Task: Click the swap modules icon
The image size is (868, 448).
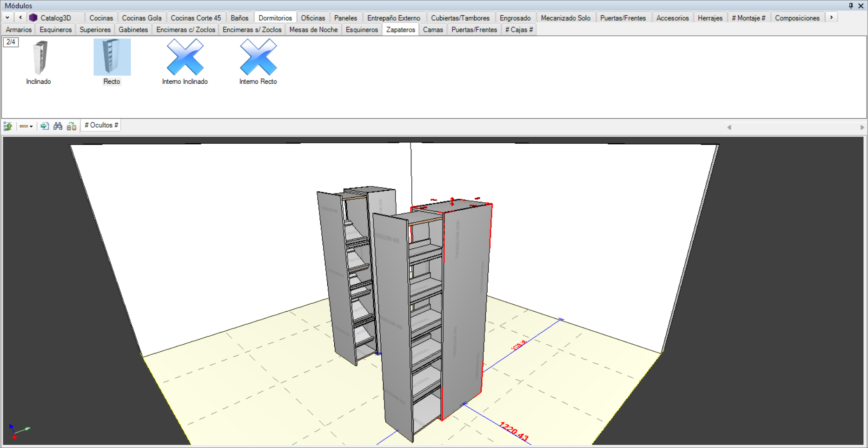Action: pyautogui.click(x=72, y=126)
